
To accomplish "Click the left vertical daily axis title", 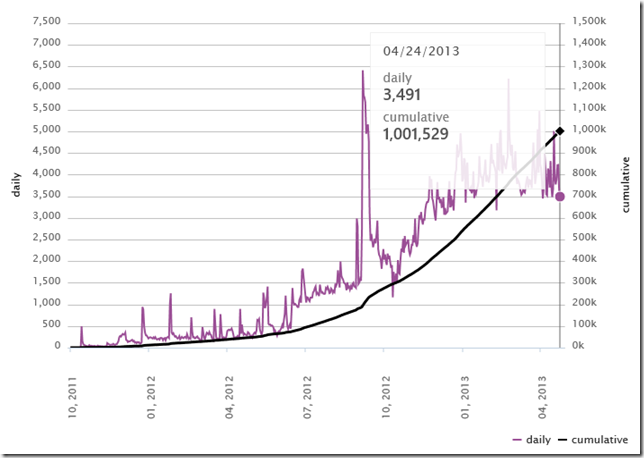I will click(x=16, y=185).
